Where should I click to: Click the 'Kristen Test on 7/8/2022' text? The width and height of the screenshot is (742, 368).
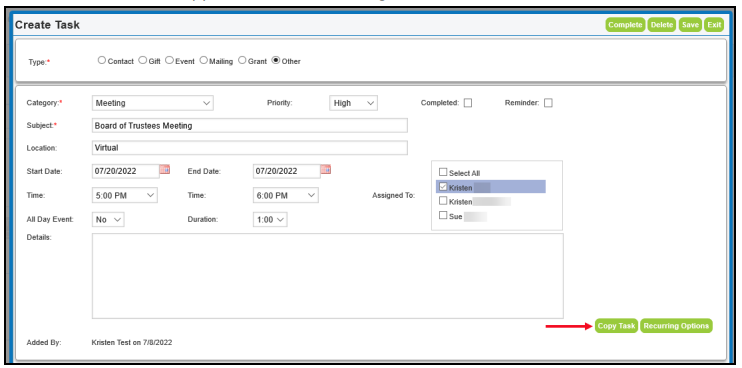(132, 342)
